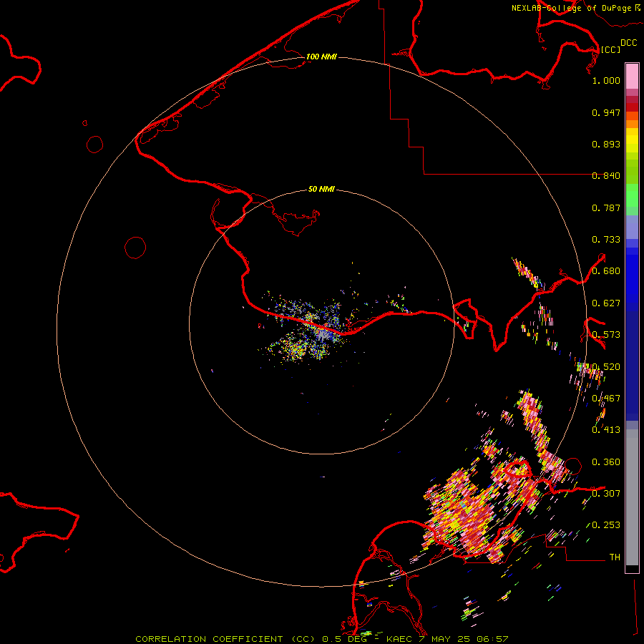The image size is (644, 644).
Task: Click the Correlation Coefficient caption at bottom
Action: (322, 639)
